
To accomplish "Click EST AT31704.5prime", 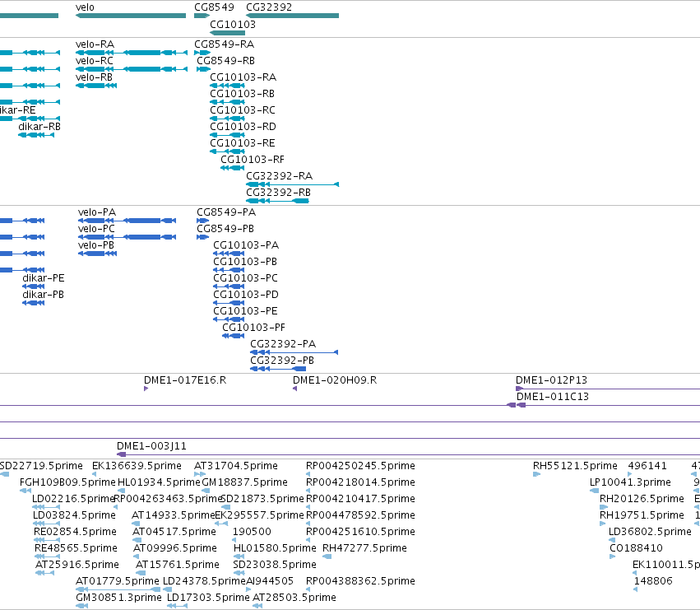I will (x=200, y=475).
